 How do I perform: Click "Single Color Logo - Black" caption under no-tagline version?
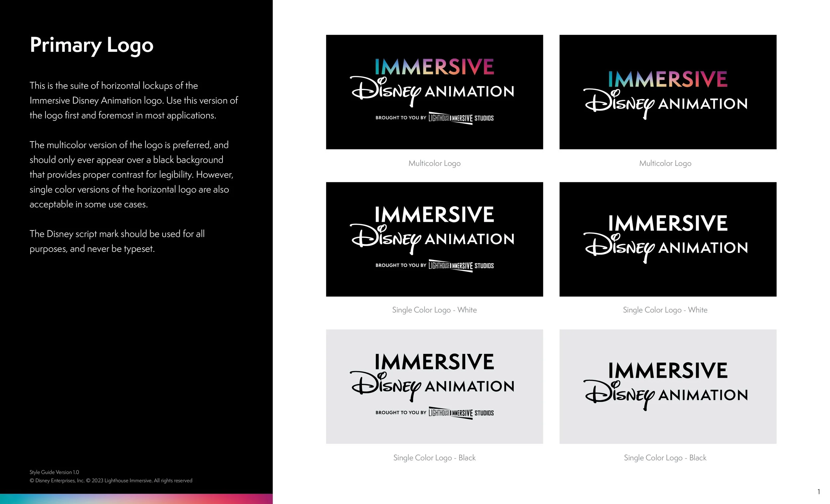665,458
